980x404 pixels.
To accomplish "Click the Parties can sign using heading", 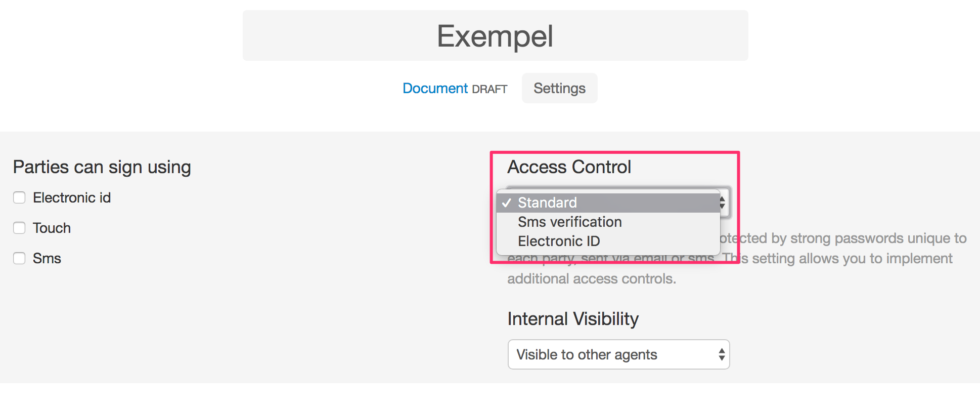I will [x=102, y=167].
